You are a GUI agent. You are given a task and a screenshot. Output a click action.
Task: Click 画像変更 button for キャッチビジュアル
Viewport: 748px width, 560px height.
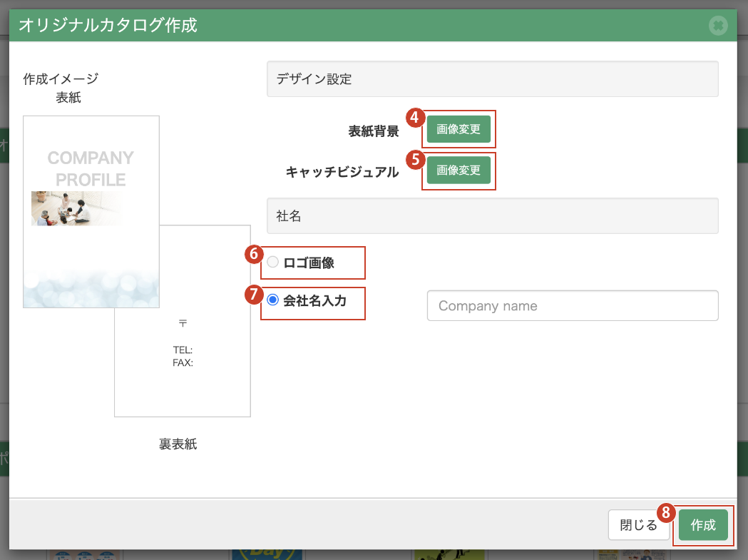(x=458, y=170)
